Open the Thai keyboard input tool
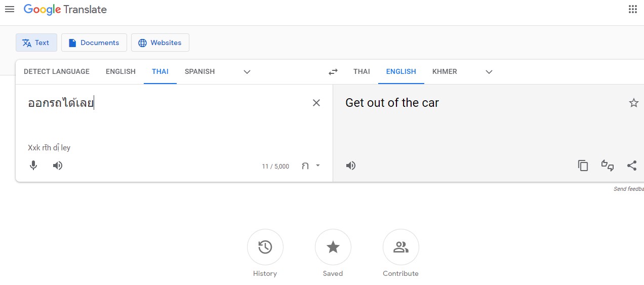Image resolution: width=644 pixels, height=285 pixels. tap(305, 166)
